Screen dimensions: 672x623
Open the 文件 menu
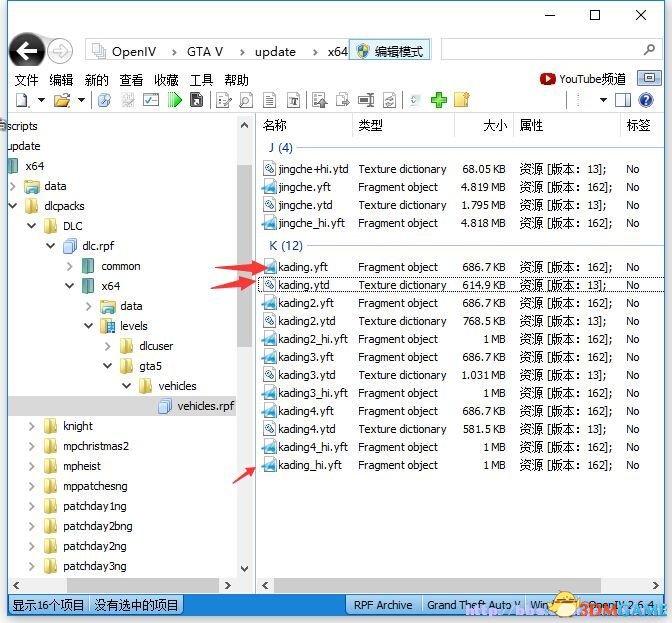click(x=26, y=80)
